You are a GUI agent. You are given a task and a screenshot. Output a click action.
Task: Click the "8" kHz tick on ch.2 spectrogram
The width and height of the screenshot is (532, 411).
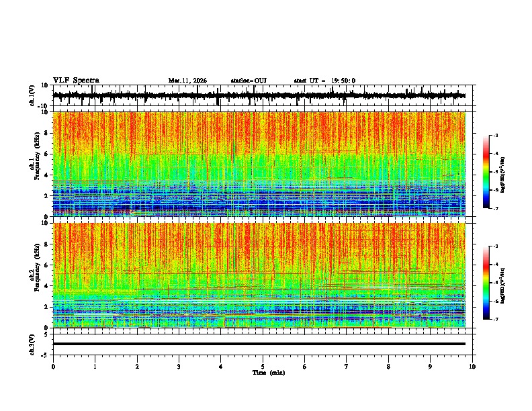[x=46, y=244]
